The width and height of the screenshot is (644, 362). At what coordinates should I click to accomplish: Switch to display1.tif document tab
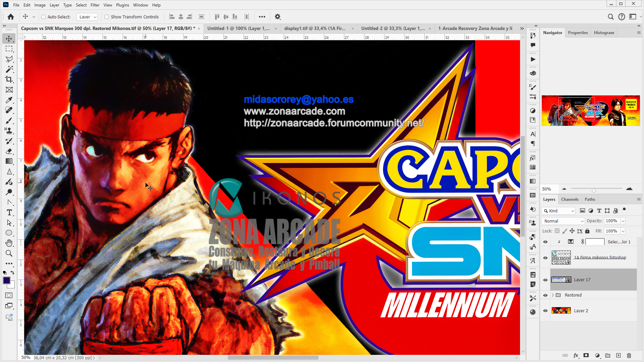coord(315,29)
